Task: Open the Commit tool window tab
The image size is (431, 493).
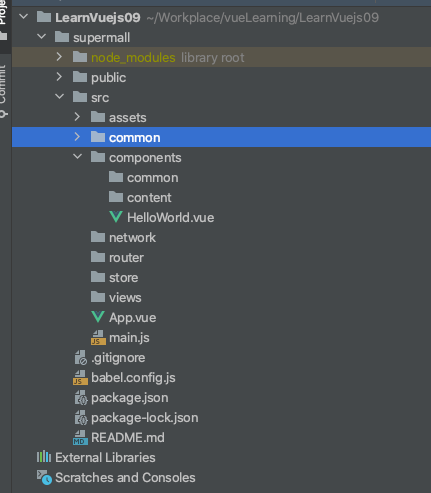Action: (x=3, y=90)
